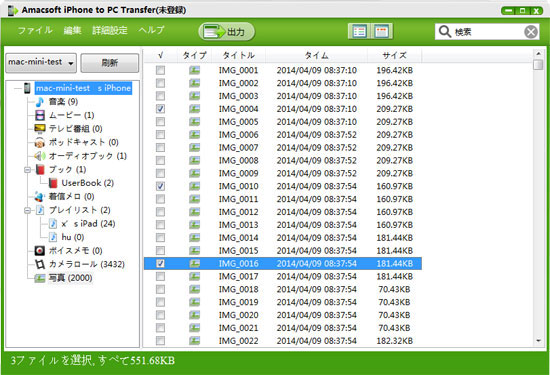550x375 pixels.
Task: Uncheck the box for IMG_0016
Action: [160, 263]
